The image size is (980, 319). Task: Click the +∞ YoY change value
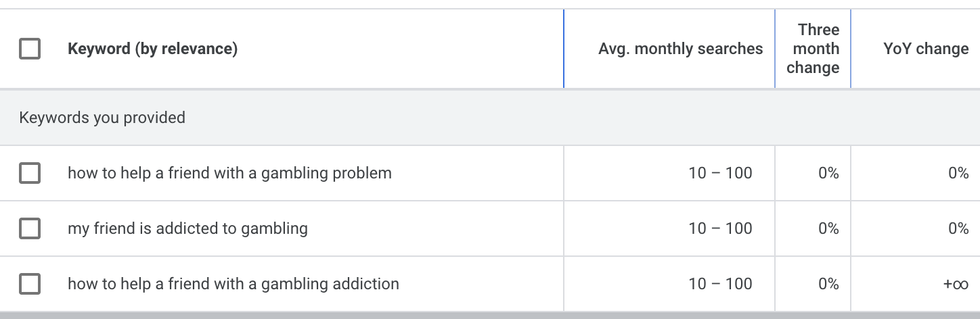[956, 284]
